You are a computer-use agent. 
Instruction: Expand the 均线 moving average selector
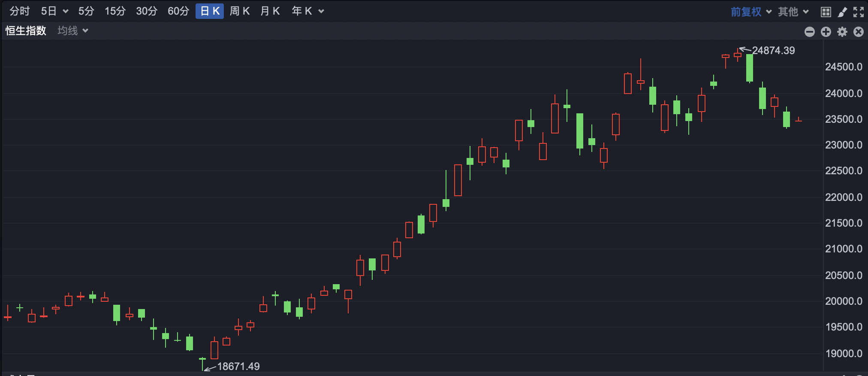click(73, 30)
